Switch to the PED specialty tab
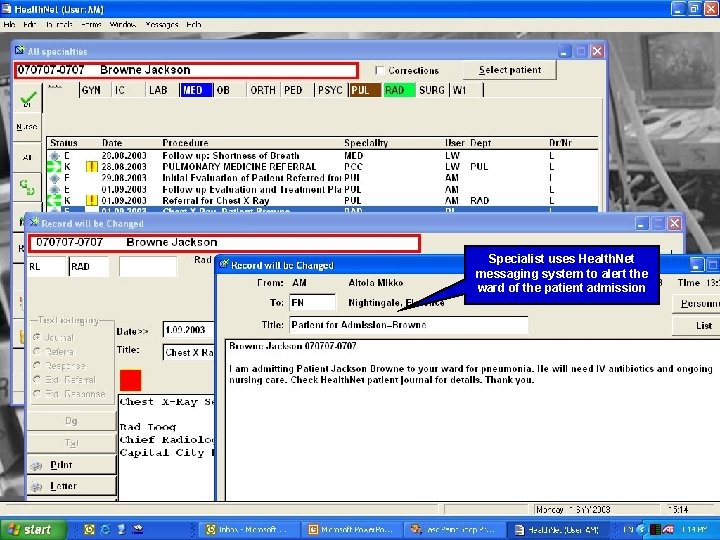This screenshot has height=540, width=720. point(298,90)
